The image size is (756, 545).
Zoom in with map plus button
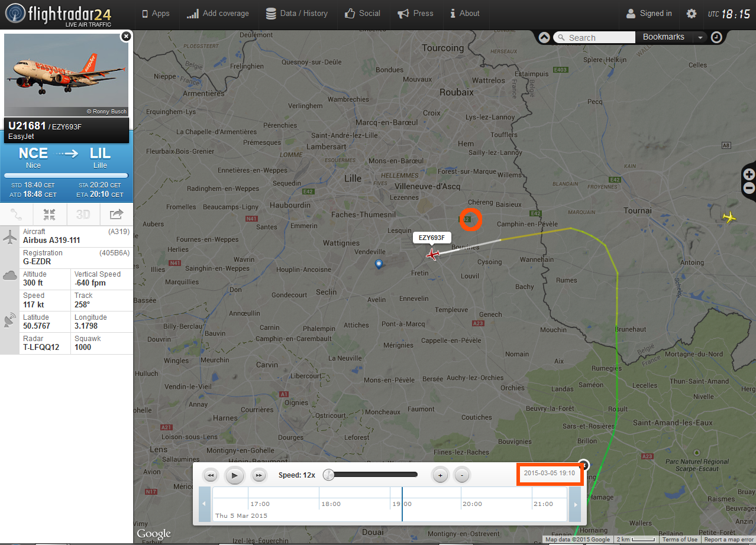(x=749, y=174)
